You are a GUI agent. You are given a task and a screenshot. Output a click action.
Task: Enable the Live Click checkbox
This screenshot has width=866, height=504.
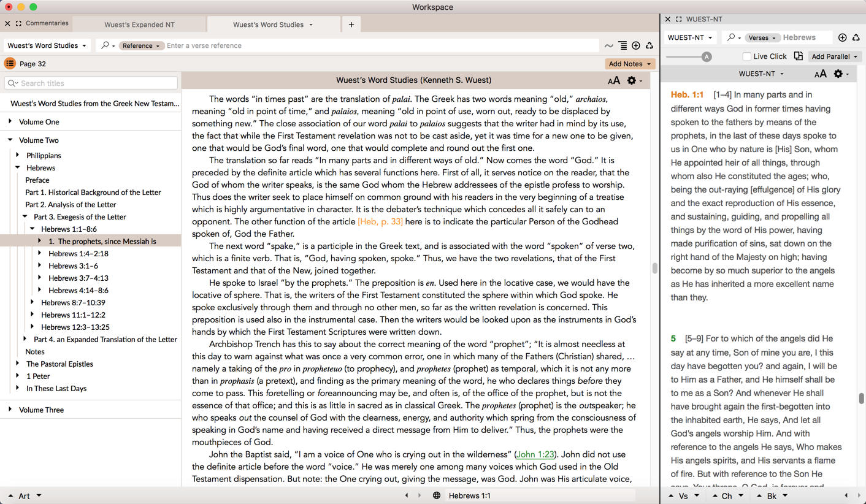click(746, 56)
